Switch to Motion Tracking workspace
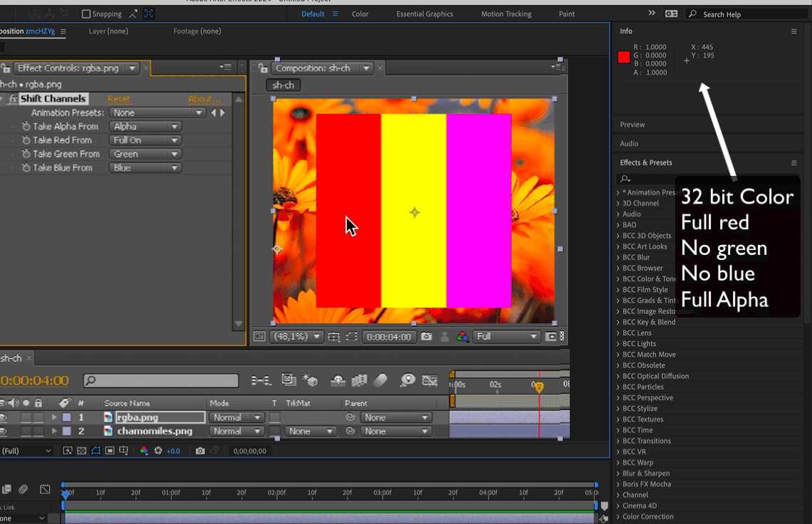 (x=506, y=14)
